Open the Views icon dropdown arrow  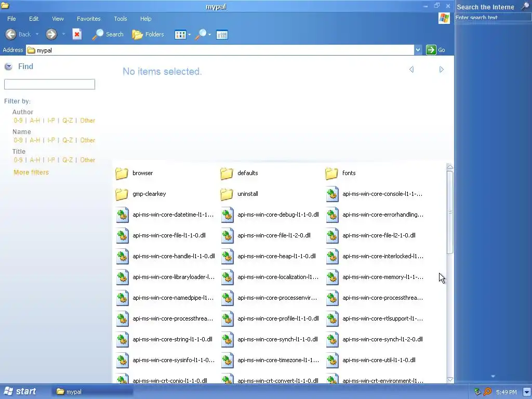click(189, 35)
